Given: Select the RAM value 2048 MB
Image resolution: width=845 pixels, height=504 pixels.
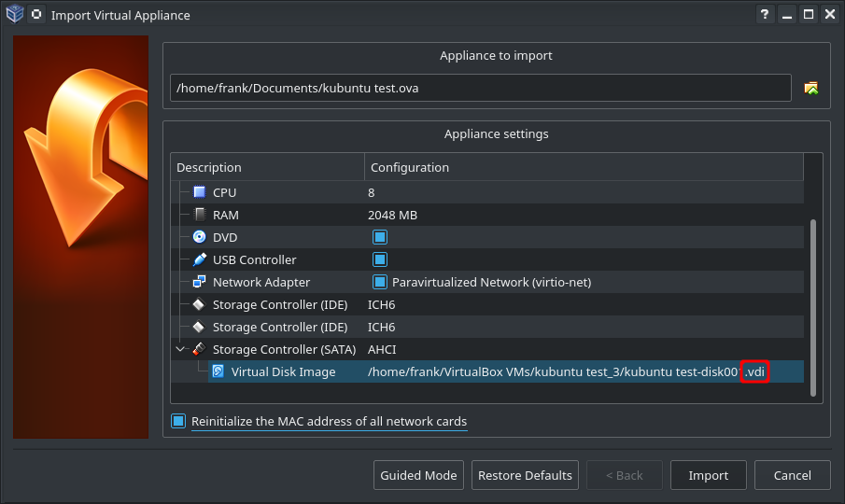Looking at the screenshot, I should (x=393, y=216).
